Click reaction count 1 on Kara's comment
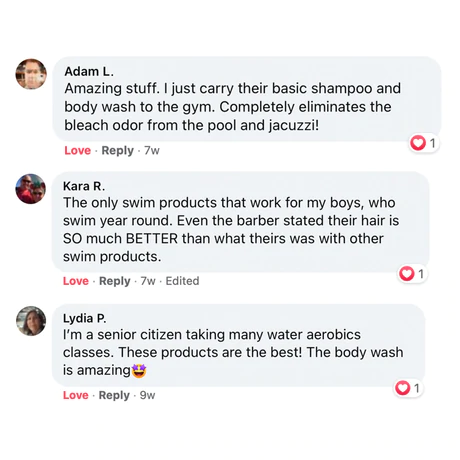 click(x=421, y=274)
